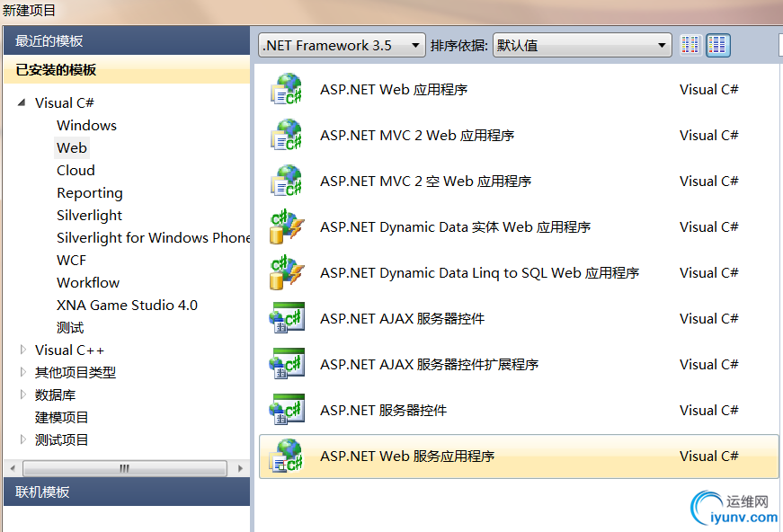The image size is (783, 532).
Task: Click the horizontal scrollbar thumb in tree
Action: pyautogui.click(x=125, y=468)
